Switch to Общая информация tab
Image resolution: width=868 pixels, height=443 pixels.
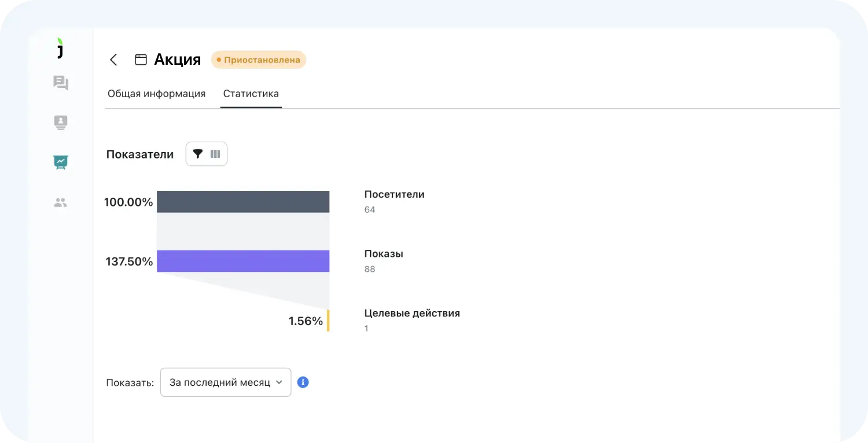(x=156, y=94)
